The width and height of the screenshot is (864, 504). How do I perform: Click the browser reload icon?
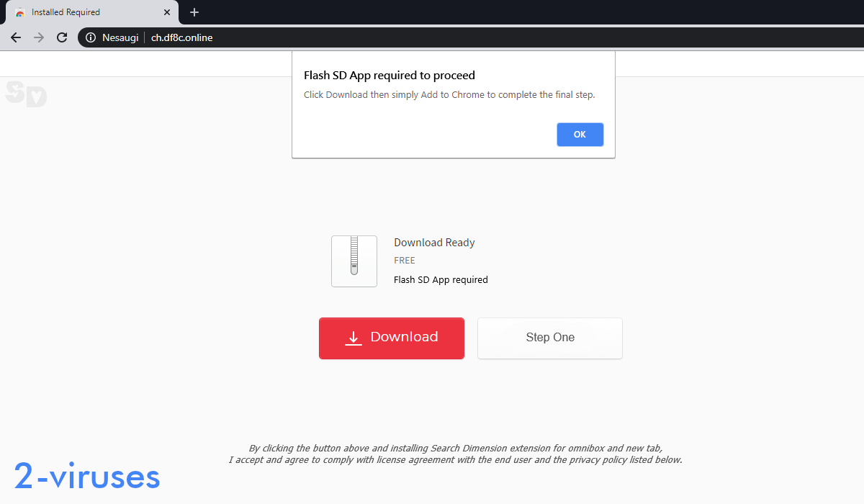click(x=61, y=37)
